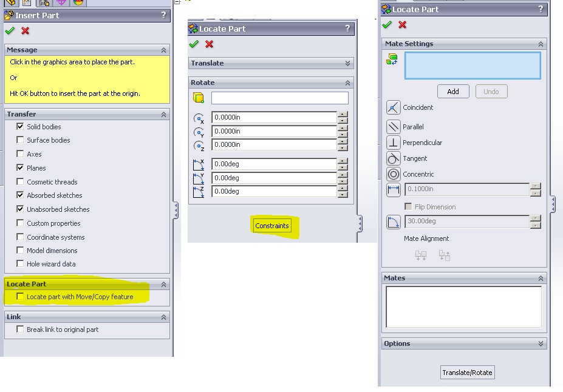Click the X rotation origin 0.0000in field
The width and height of the screenshot is (563, 392).
275,117
